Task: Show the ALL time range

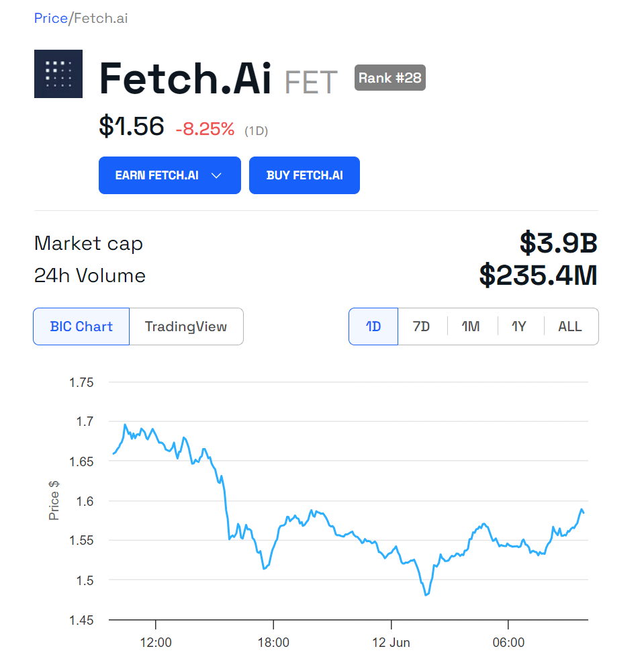Action: tap(570, 326)
